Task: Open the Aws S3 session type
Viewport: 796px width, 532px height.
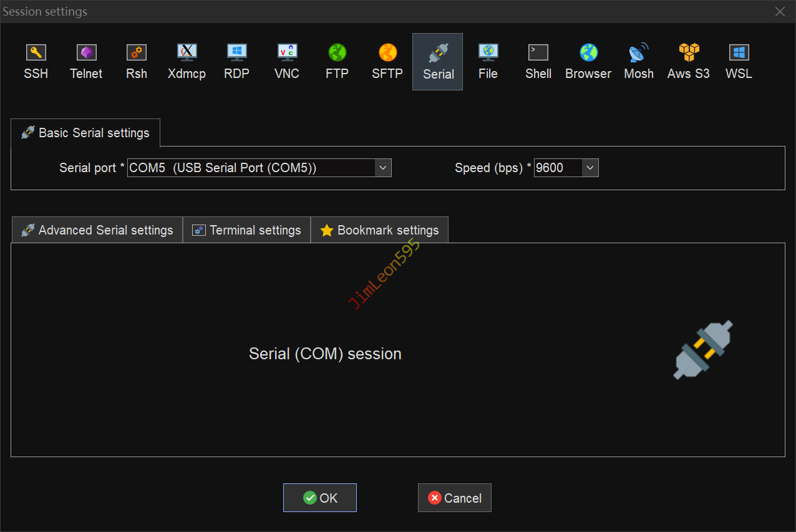Action: [x=689, y=61]
